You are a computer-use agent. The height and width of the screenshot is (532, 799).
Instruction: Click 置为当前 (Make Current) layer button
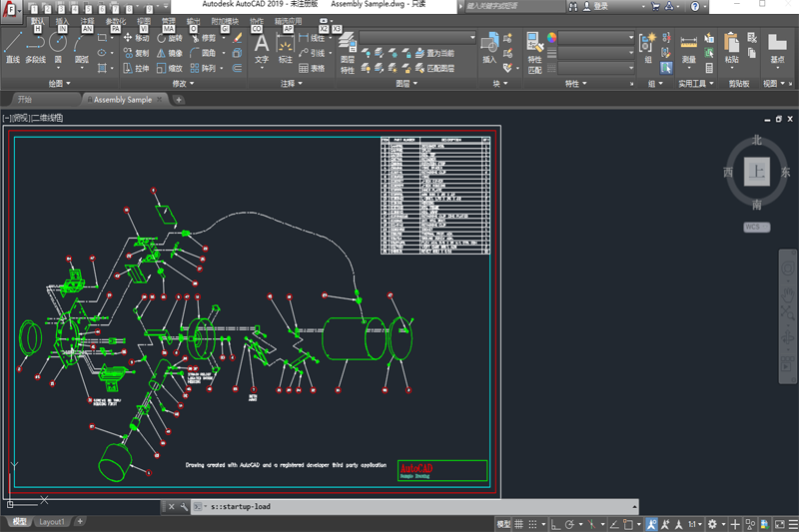tap(434, 53)
